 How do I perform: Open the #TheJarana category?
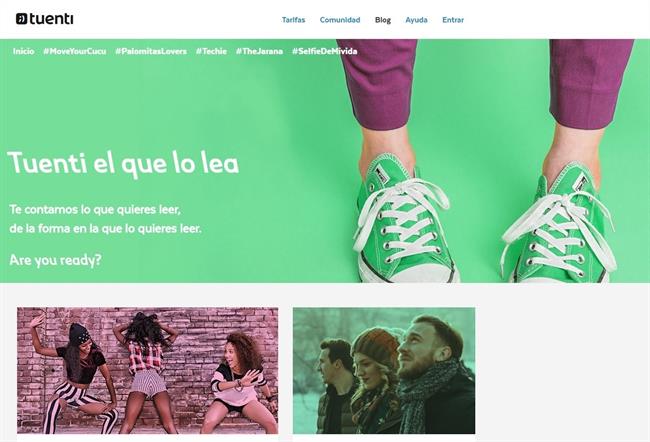pyautogui.click(x=259, y=51)
